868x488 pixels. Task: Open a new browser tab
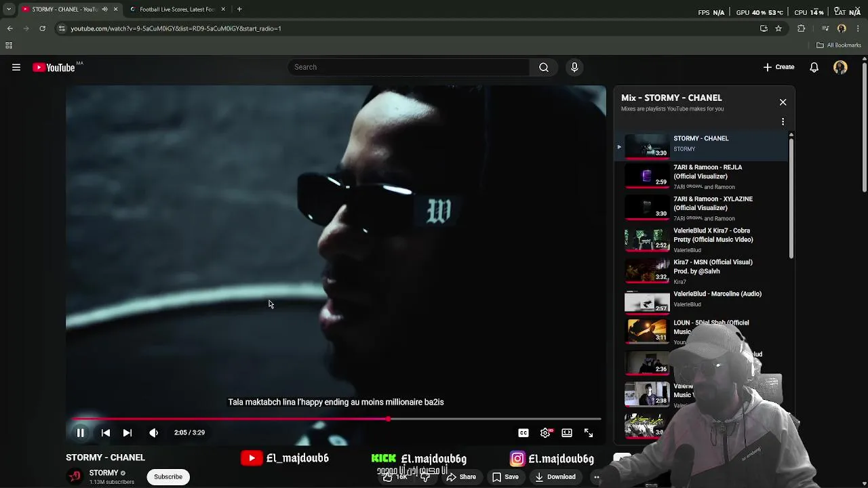coord(239,9)
